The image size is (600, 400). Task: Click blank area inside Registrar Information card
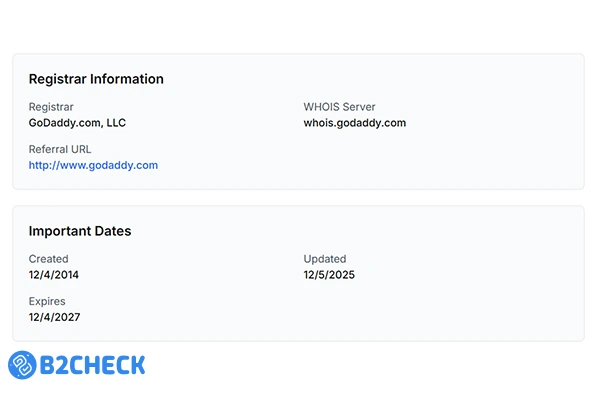420,160
